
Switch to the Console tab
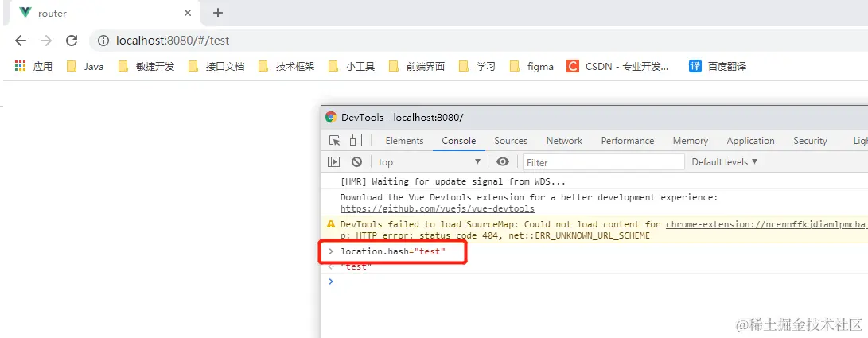(459, 141)
